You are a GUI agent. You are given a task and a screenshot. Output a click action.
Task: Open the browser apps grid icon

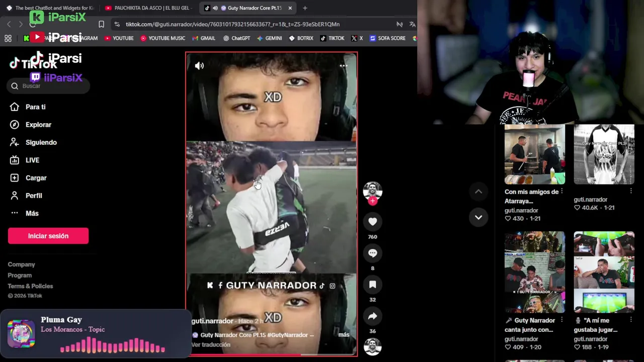pyautogui.click(x=8, y=38)
